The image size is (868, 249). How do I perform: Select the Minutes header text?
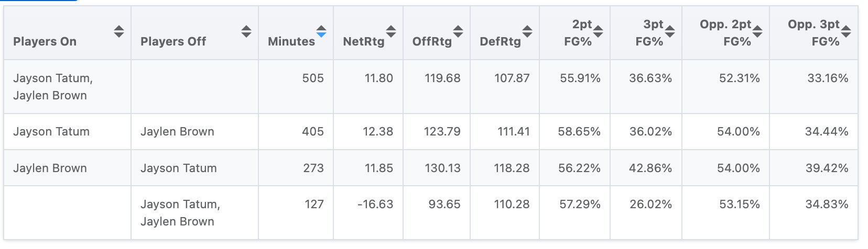tap(291, 41)
